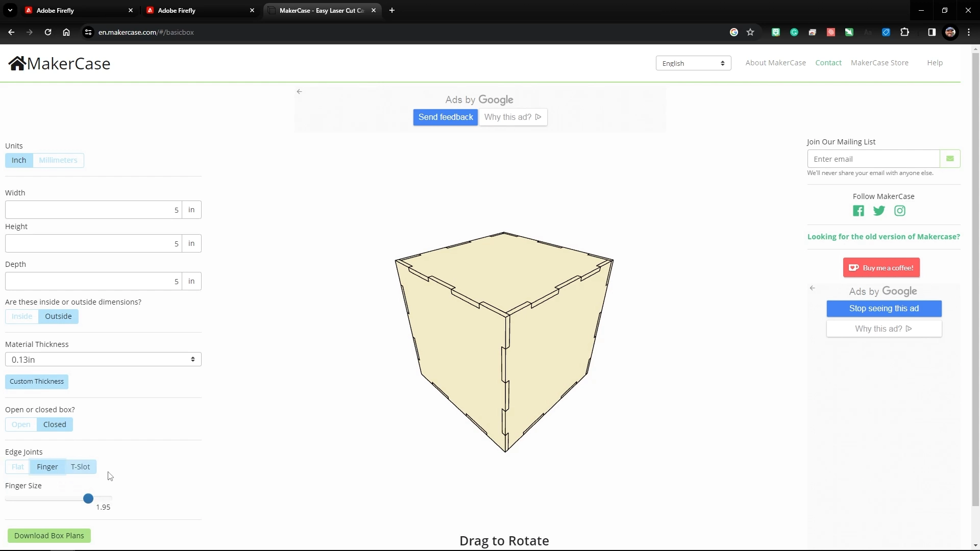Click the Custom Thickness button
This screenshot has height=551, width=980.
[x=36, y=381]
